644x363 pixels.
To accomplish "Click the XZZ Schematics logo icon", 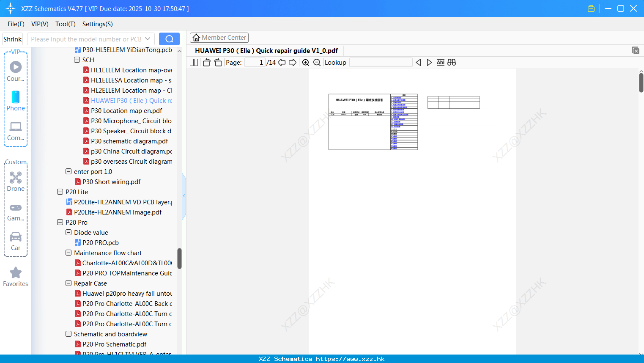I will [11, 8].
